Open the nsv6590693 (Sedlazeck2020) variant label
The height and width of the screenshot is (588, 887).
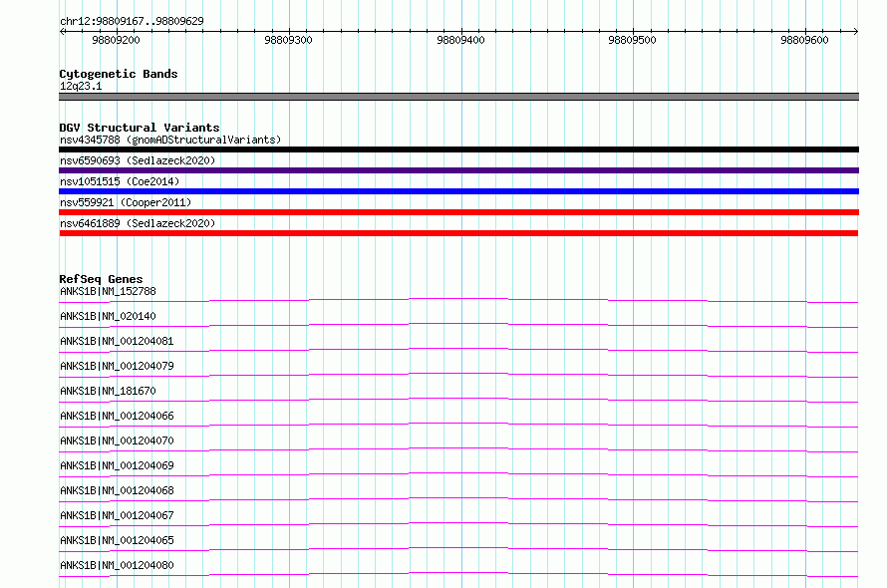pyautogui.click(x=138, y=160)
